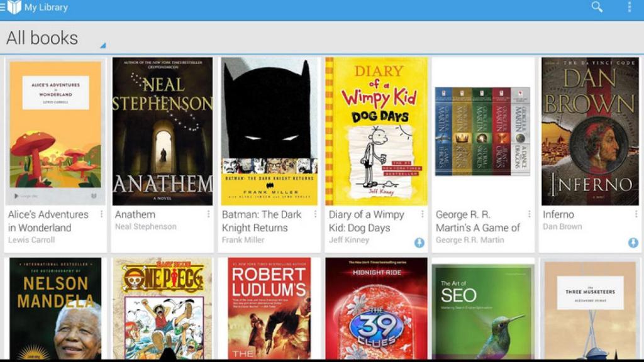Viewport: 644px width, 362px height.
Task: Open three-dot menu for Inferno
Action: [636, 214]
